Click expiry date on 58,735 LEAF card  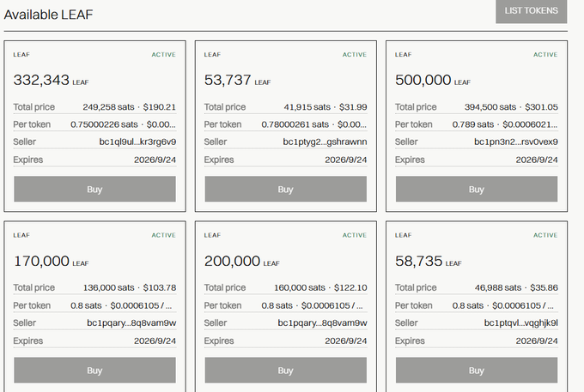tap(537, 341)
